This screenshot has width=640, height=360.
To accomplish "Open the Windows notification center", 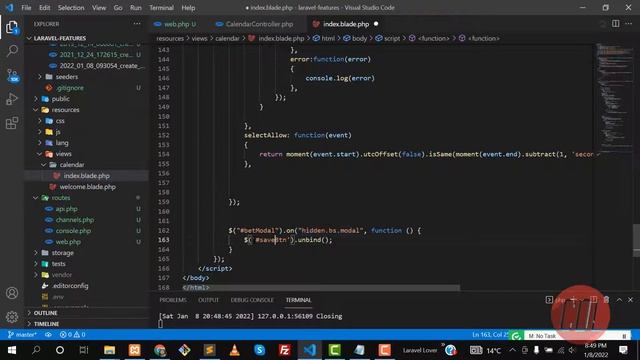I will 623,350.
